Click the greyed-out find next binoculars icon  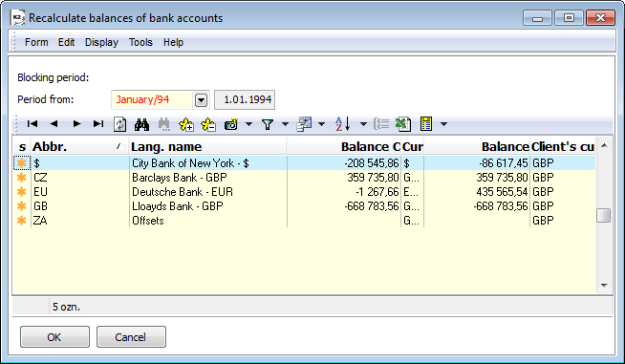click(163, 124)
